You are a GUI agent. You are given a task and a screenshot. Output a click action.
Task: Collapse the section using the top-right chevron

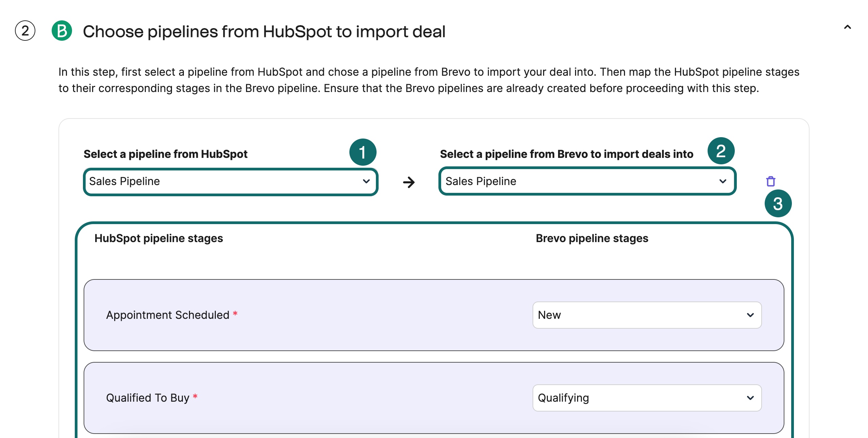coord(848,26)
